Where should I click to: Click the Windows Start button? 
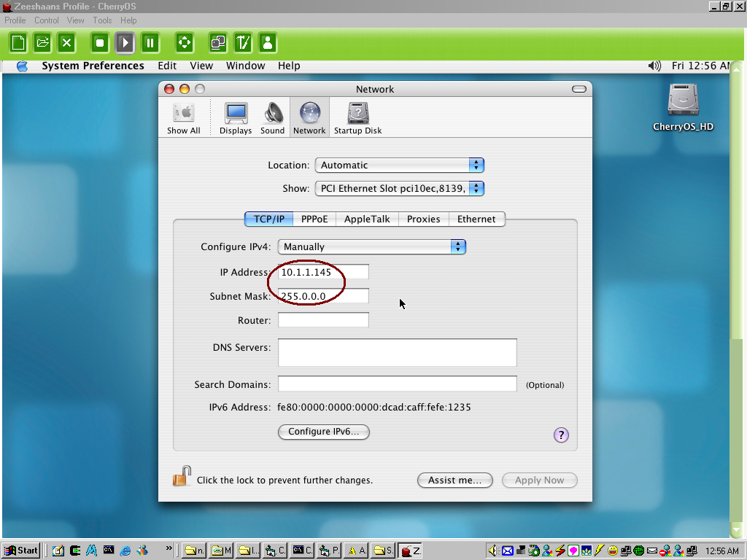[20, 551]
